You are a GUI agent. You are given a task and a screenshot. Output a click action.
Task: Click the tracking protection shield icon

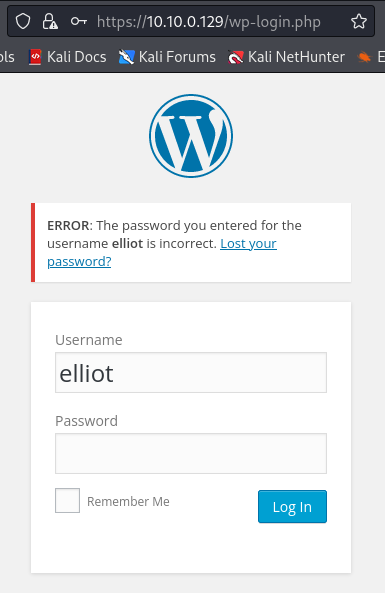pos(23,21)
